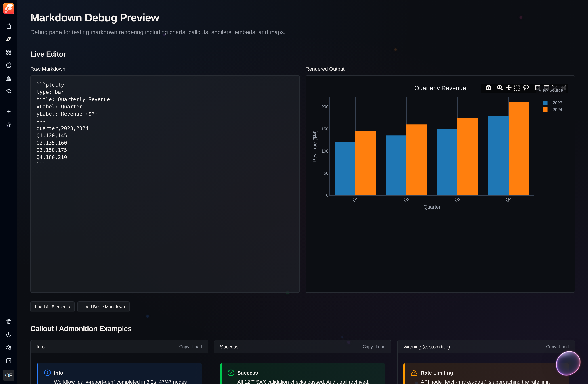The width and height of the screenshot is (588, 384).
Task: Click the Raw Markdown label
Action: tap(48, 69)
